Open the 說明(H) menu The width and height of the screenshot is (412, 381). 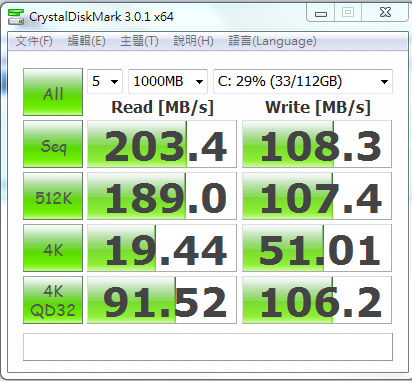pyautogui.click(x=193, y=41)
